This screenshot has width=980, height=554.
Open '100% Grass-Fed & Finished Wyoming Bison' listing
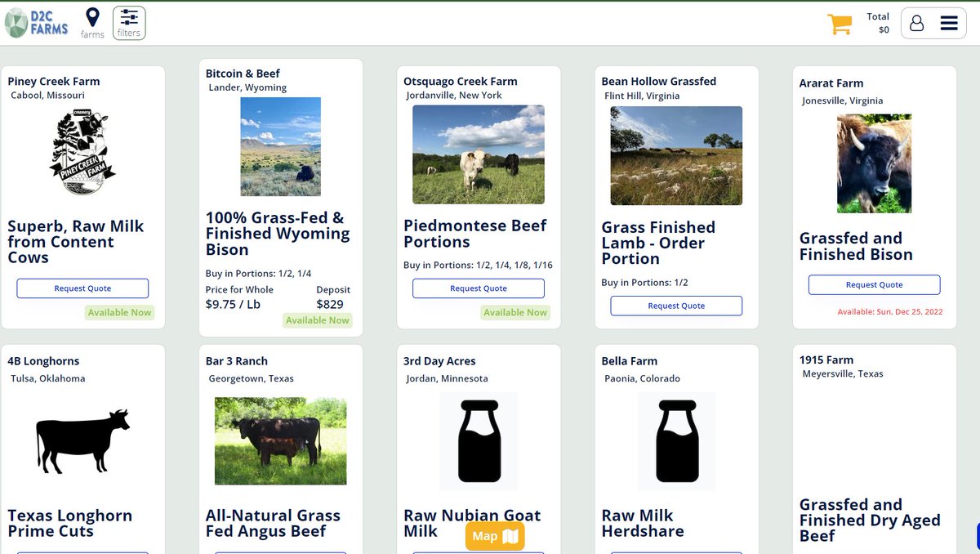point(278,234)
